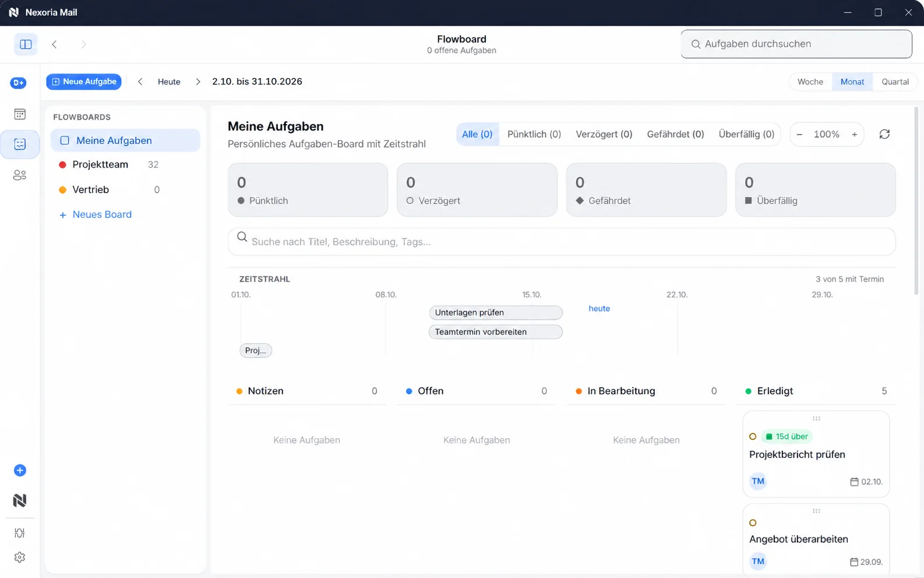Open the integrations icon above settings

click(20, 533)
